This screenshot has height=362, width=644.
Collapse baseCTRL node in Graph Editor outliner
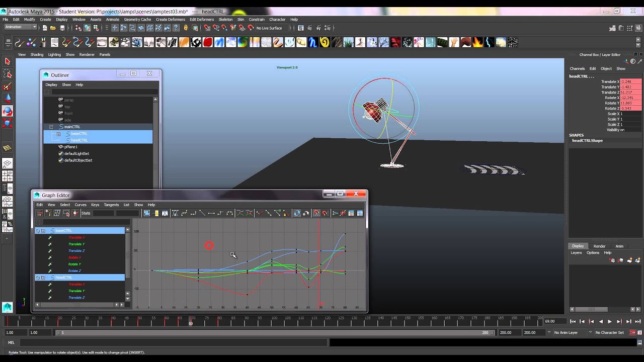click(x=38, y=231)
